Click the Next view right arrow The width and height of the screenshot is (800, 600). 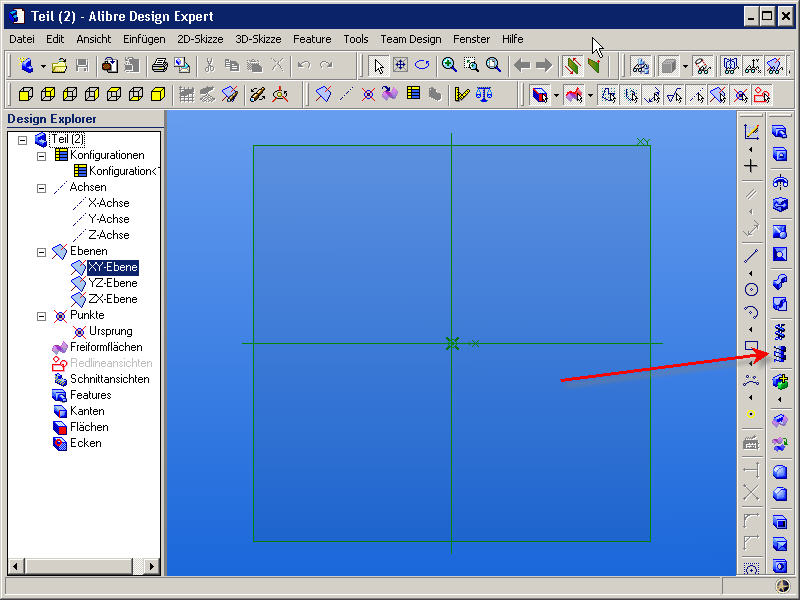tap(544, 65)
